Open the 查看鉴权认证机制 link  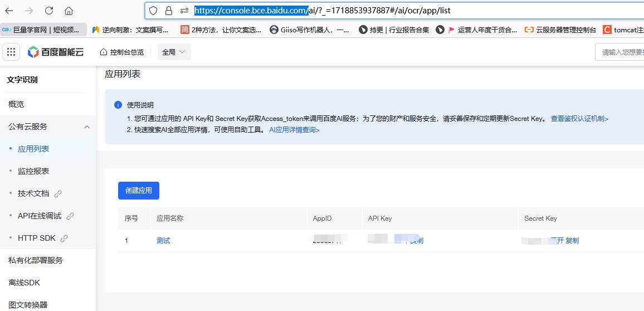[x=579, y=119]
